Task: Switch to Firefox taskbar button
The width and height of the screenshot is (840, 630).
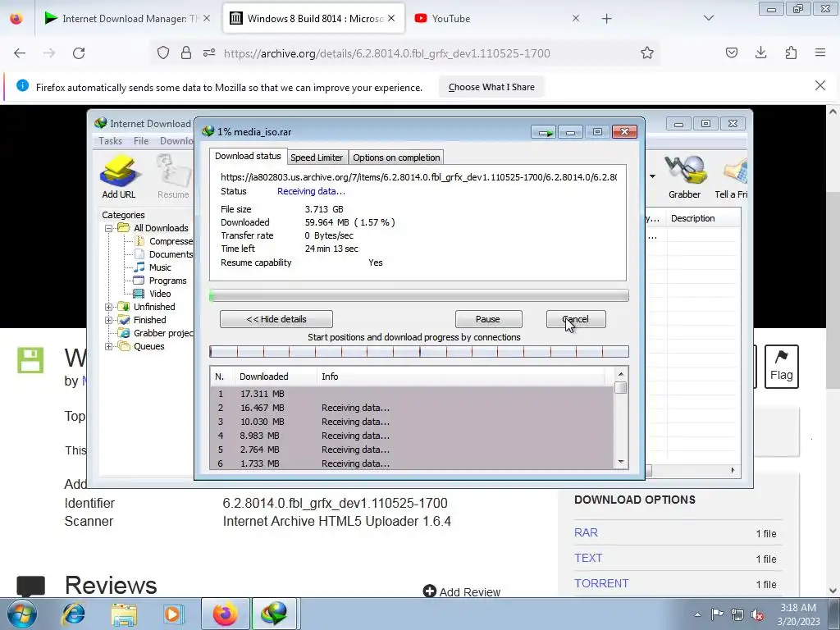Action: point(225,614)
